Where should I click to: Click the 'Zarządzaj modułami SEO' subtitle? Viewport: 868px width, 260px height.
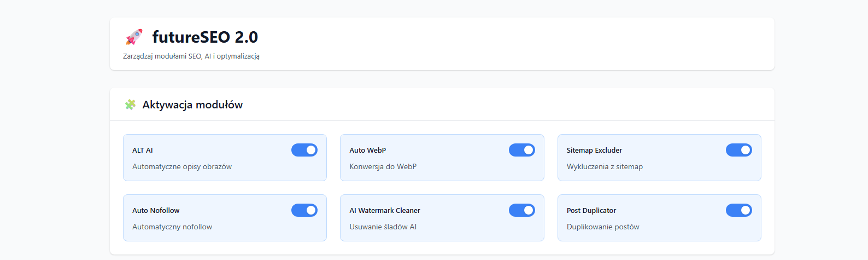[162, 56]
